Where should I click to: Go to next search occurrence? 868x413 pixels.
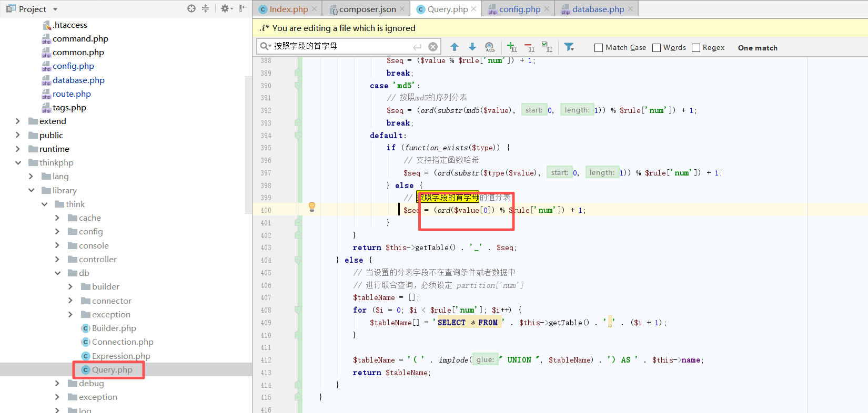[x=472, y=47]
